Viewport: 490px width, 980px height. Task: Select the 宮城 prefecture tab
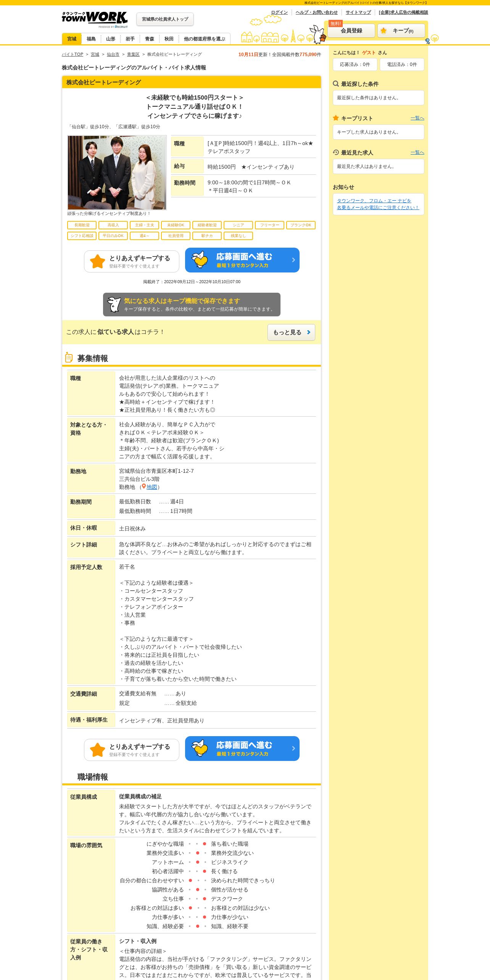(x=72, y=39)
